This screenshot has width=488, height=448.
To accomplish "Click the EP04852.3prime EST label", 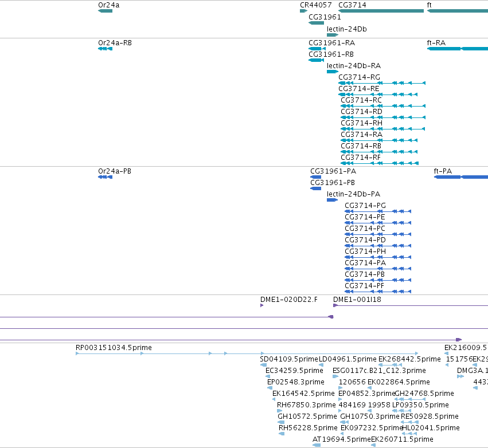I will point(366,394).
